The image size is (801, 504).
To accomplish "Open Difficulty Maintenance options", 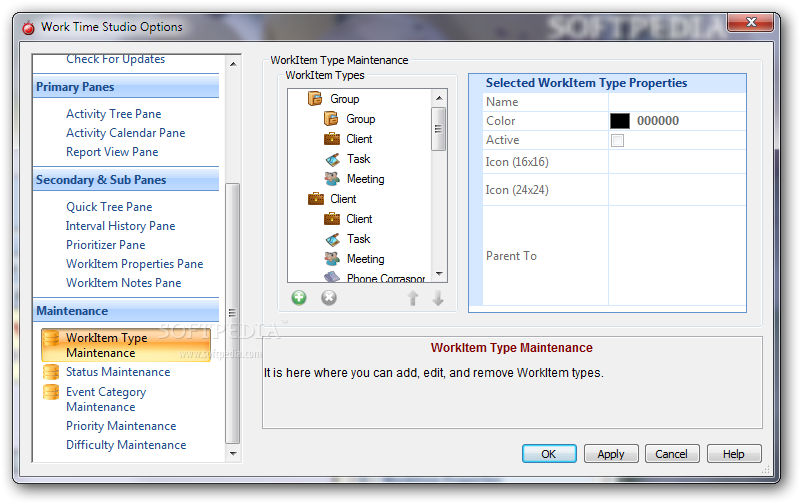I will pos(126,445).
